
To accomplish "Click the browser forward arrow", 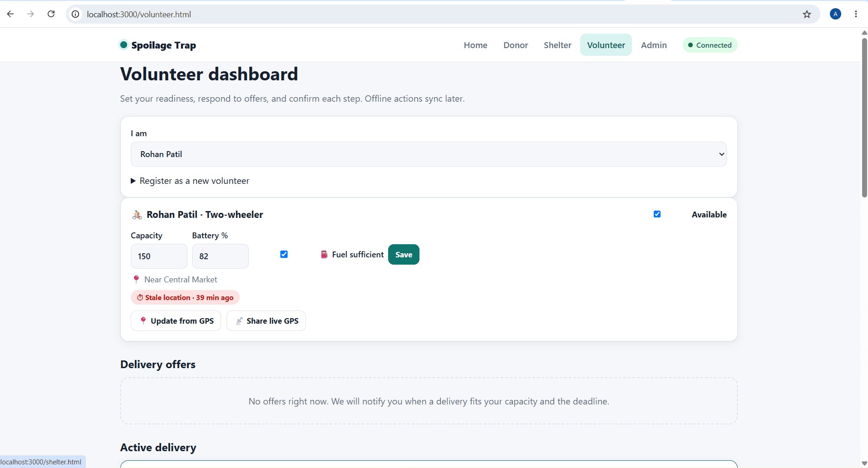I will click(30, 14).
